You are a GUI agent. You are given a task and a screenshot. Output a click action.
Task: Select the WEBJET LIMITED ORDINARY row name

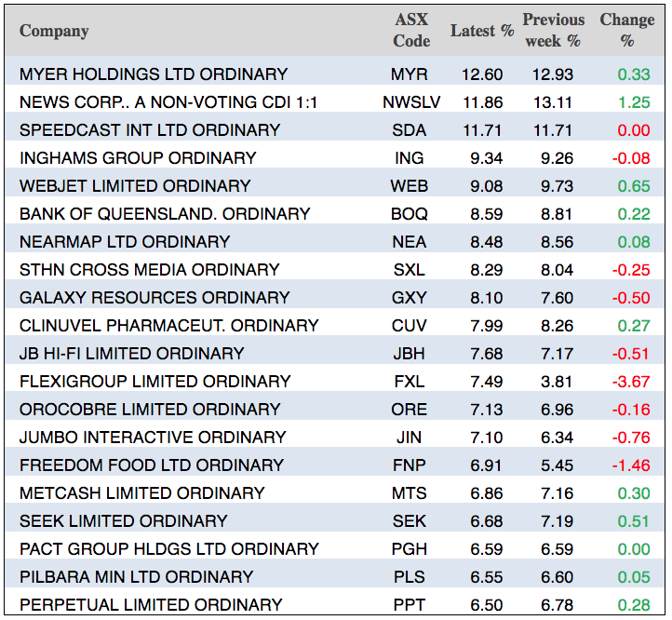(x=135, y=186)
